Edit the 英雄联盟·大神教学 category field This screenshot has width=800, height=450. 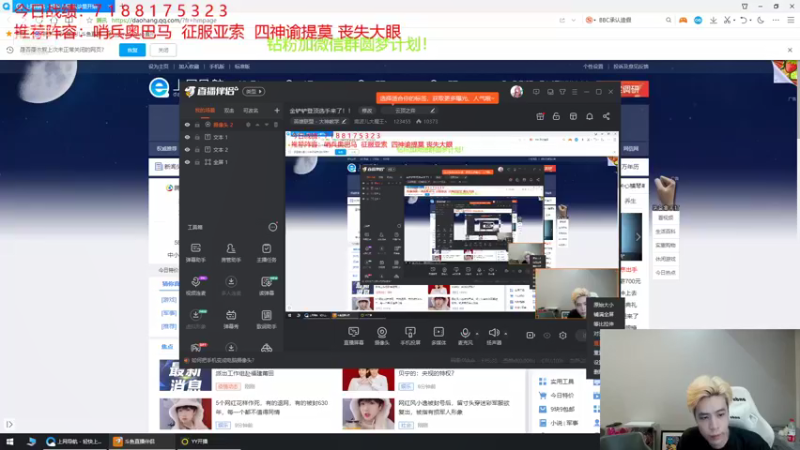tap(320, 121)
